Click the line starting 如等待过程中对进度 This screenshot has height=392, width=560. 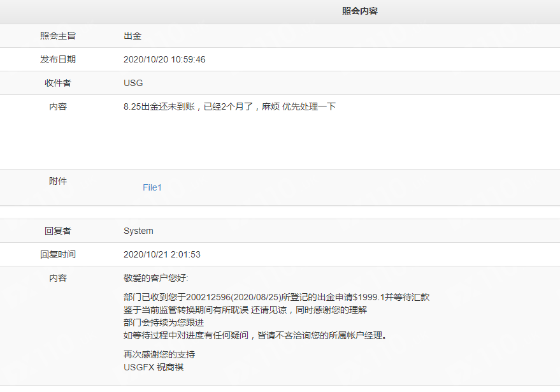click(255, 335)
